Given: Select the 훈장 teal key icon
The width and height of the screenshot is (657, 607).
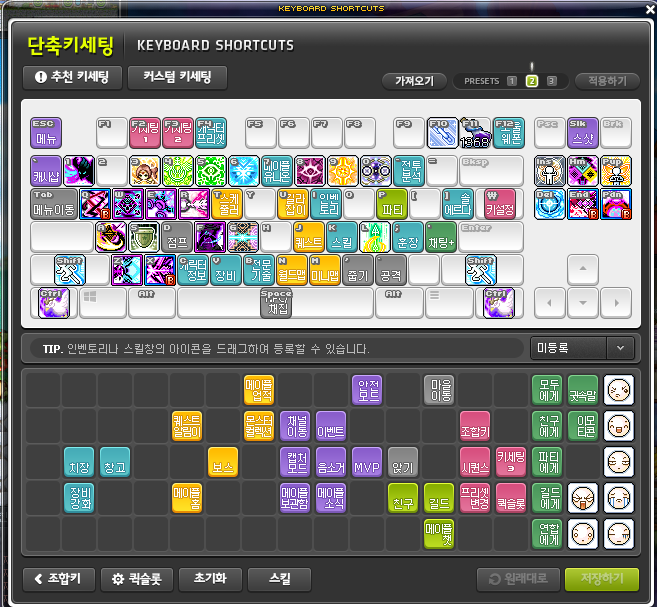Looking at the screenshot, I should coord(408,237).
